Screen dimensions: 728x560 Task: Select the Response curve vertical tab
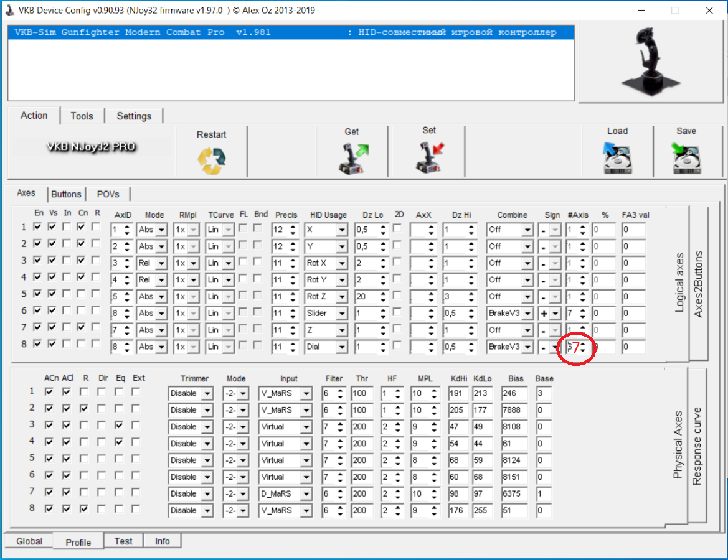pos(696,446)
